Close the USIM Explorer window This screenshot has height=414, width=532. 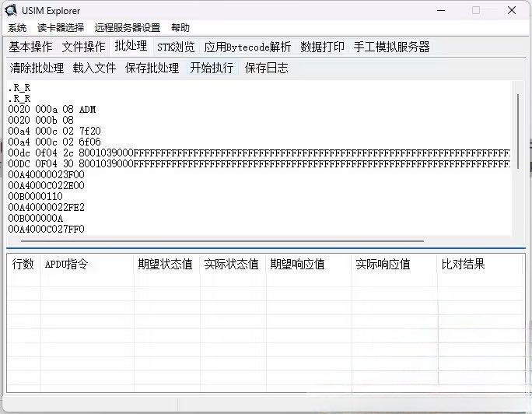pos(512,11)
